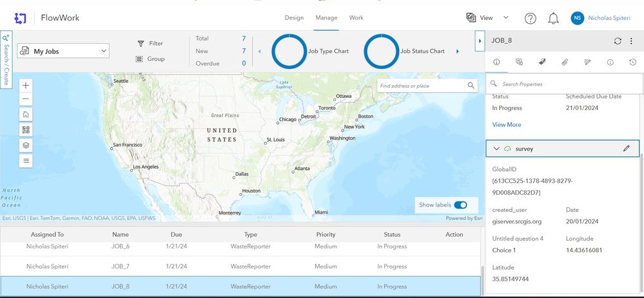644x298 pixels.
Task: Open Nicholas Spiteri account name
Action: pyautogui.click(x=610, y=18)
